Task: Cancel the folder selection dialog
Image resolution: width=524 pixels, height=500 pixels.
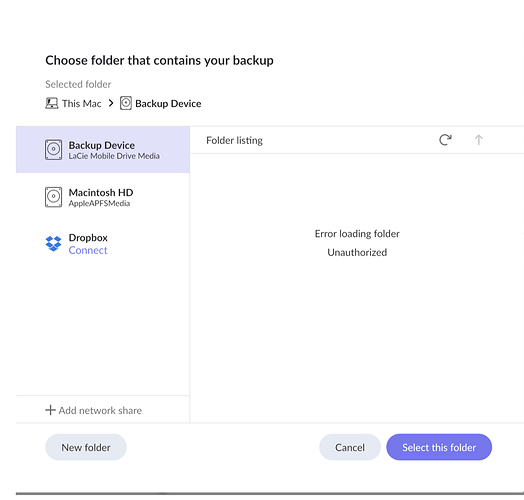Action: 350,447
